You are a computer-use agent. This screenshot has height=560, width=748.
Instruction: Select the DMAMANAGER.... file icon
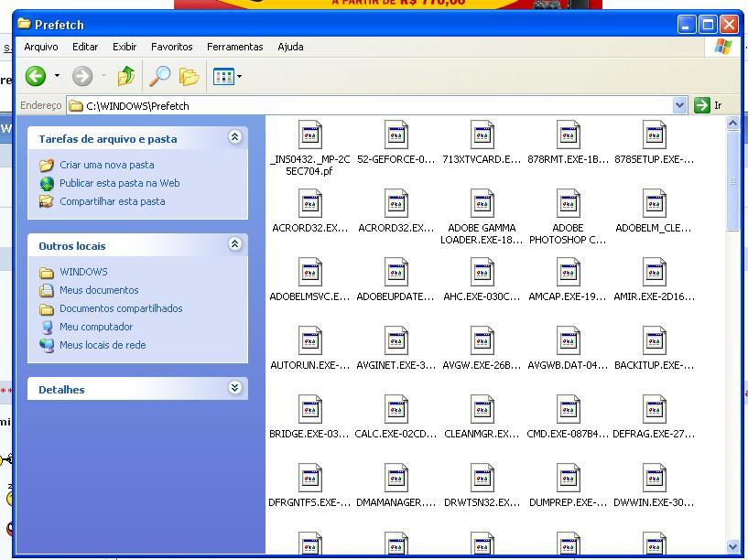coord(396,478)
